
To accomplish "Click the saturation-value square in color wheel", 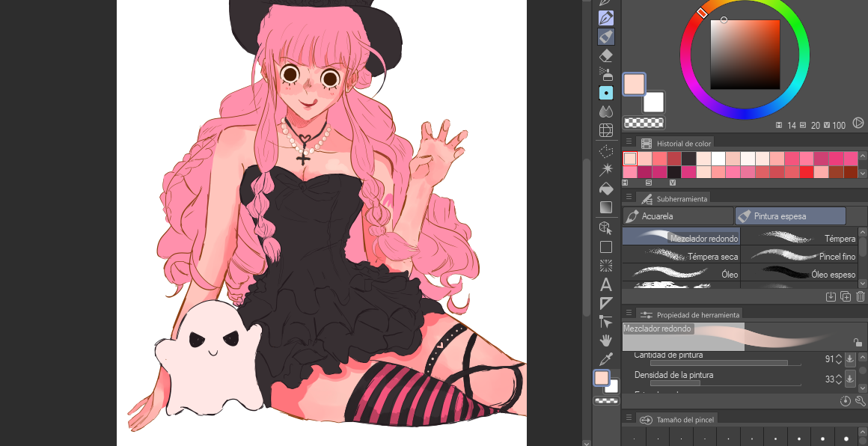I will [745, 54].
